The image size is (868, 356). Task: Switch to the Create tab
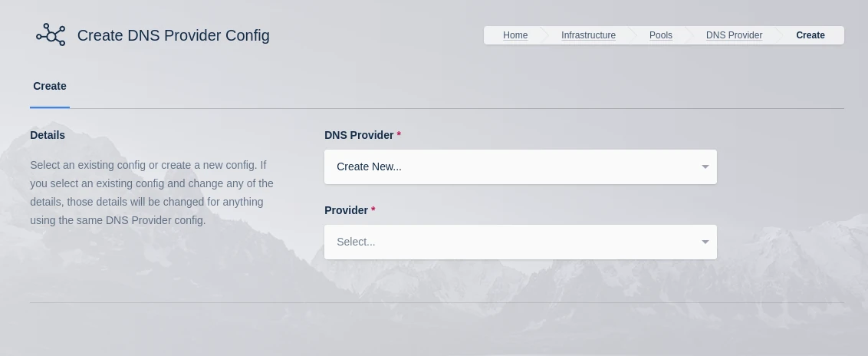50,87
